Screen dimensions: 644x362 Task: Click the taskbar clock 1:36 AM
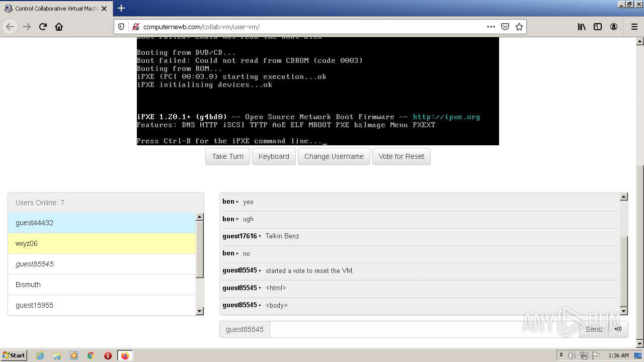pos(618,355)
